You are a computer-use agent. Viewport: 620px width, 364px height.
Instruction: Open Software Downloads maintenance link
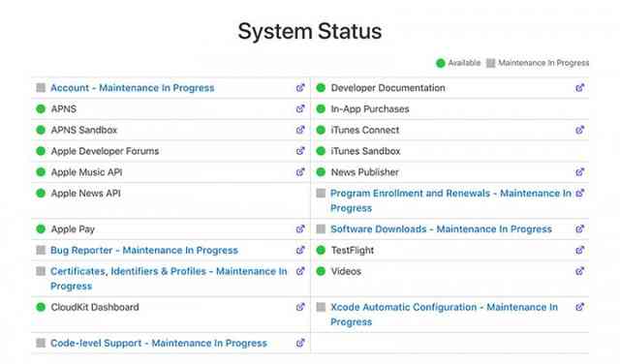(x=442, y=229)
